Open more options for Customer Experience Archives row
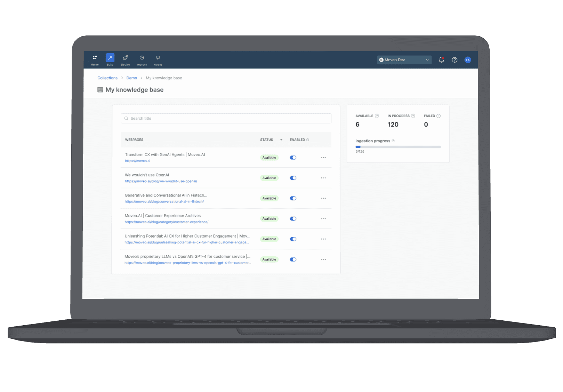Viewport: 563px width, 392px height. 323,219
